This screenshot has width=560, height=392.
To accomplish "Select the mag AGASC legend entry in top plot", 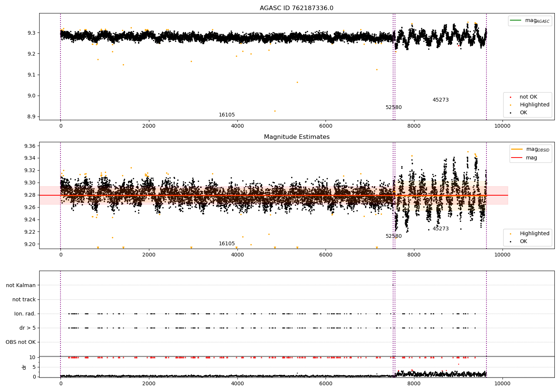I will coord(530,21).
